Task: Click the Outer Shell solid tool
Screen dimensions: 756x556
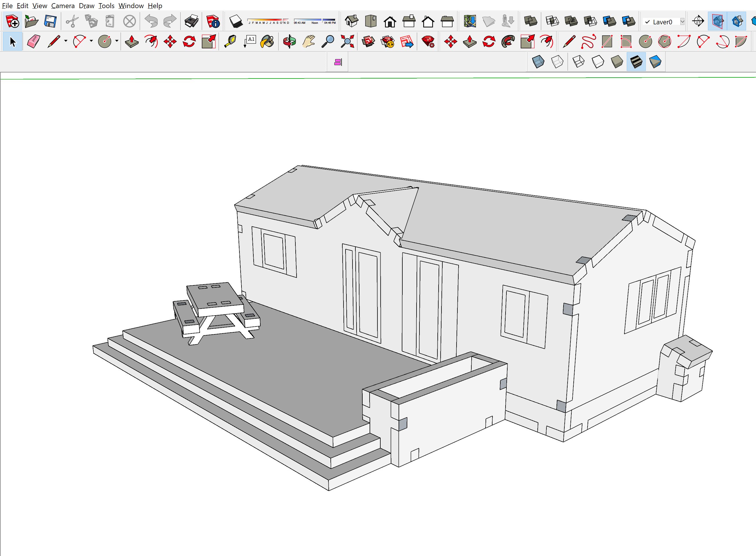Action: [x=531, y=21]
